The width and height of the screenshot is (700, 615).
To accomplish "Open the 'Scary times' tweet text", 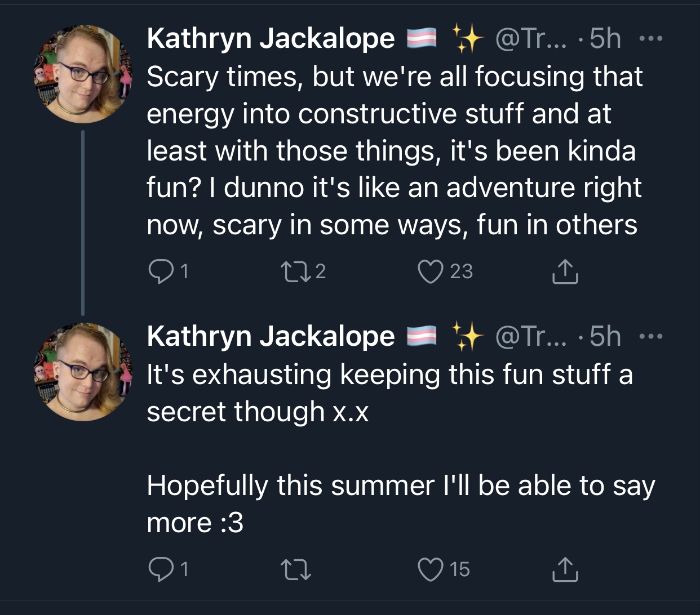I will [395, 150].
